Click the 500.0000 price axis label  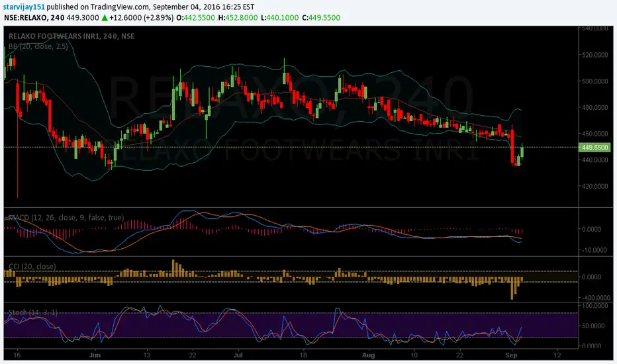[594, 81]
